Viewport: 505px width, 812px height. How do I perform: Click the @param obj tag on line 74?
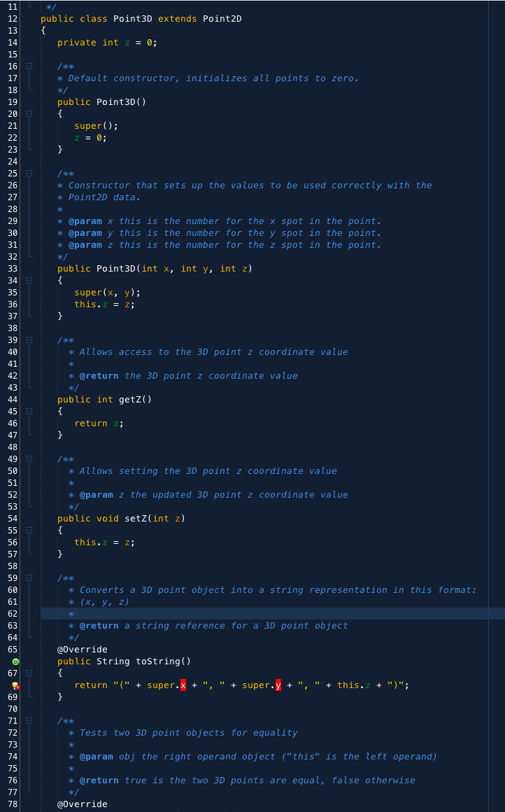point(97,757)
